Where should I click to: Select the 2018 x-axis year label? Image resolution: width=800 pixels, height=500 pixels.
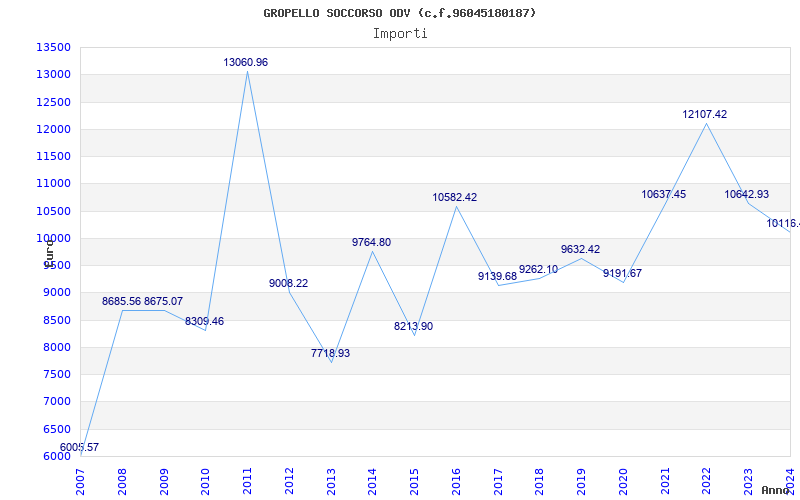pos(540,482)
